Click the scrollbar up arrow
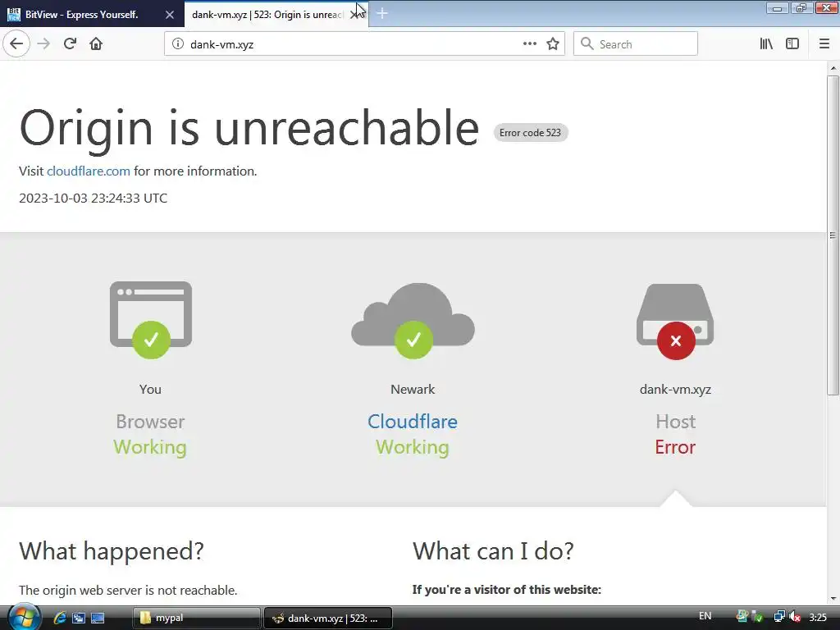 (x=833, y=68)
